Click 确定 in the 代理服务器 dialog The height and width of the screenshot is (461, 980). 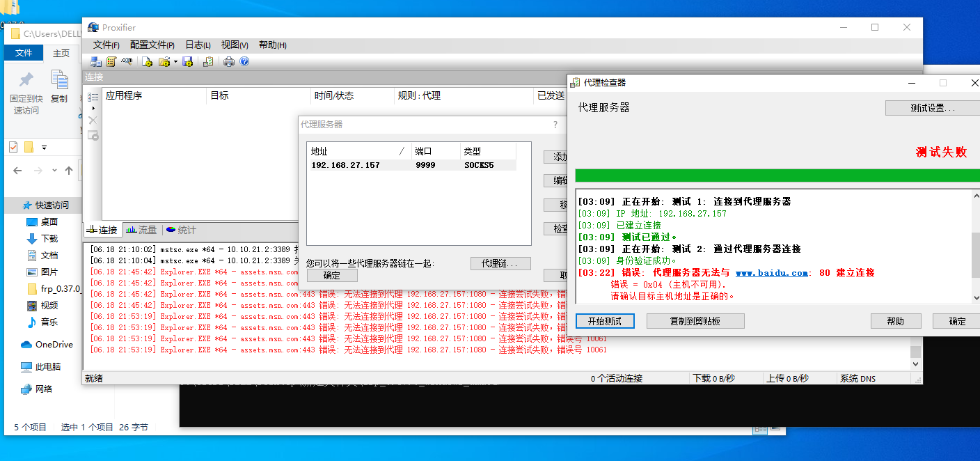[332, 275]
